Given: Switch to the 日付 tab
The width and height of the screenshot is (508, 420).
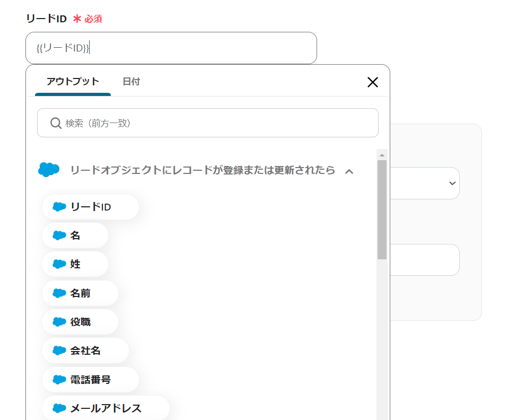Looking at the screenshot, I should (131, 82).
